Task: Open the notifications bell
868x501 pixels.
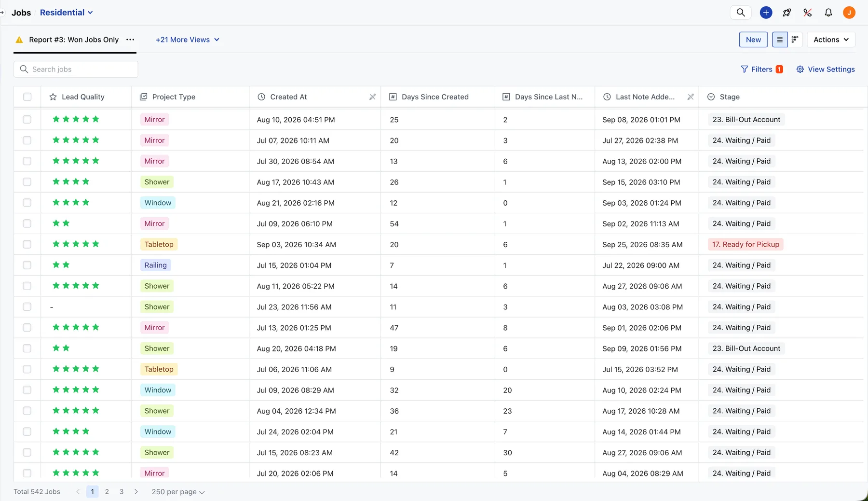Action: click(828, 13)
